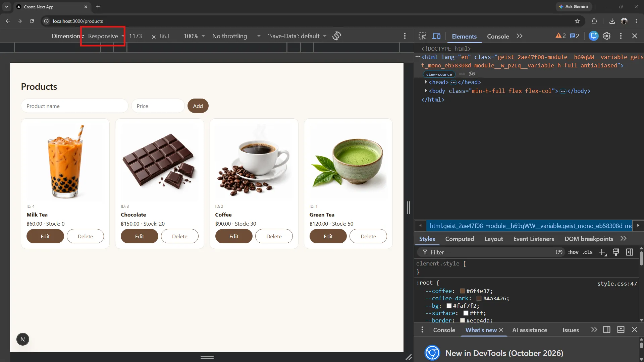This screenshot has width=644, height=362.
Task: Focus the Product name input field
Action: coord(74,106)
